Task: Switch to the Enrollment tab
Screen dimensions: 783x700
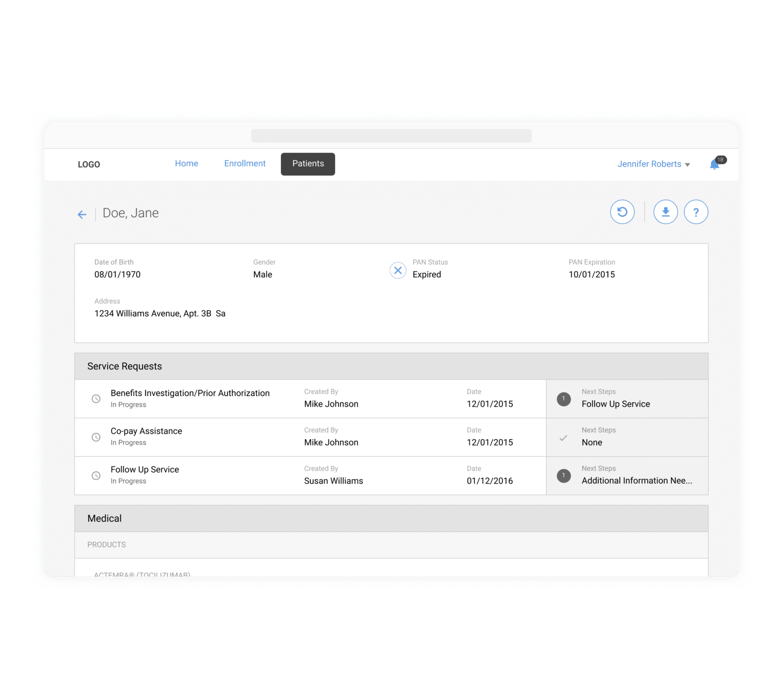Action: click(245, 164)
